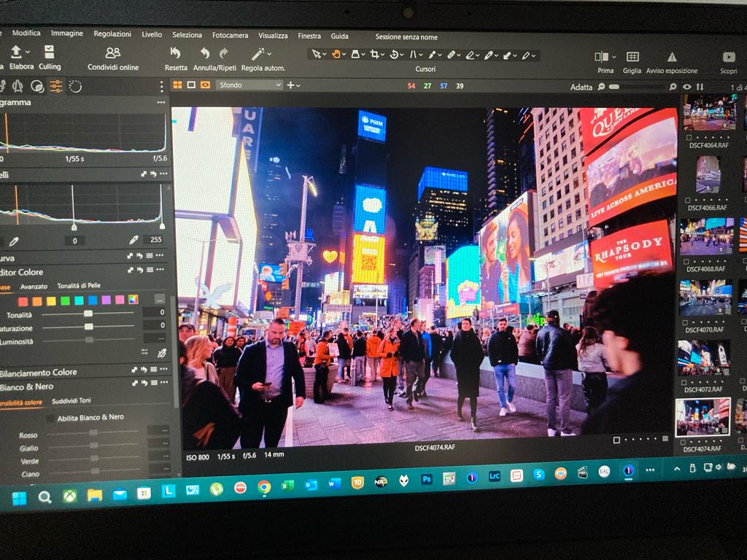Expand the plus add-layer dropdown arrow
The height and width of the screenshot is (560, 747).
[x=298, y=86]
